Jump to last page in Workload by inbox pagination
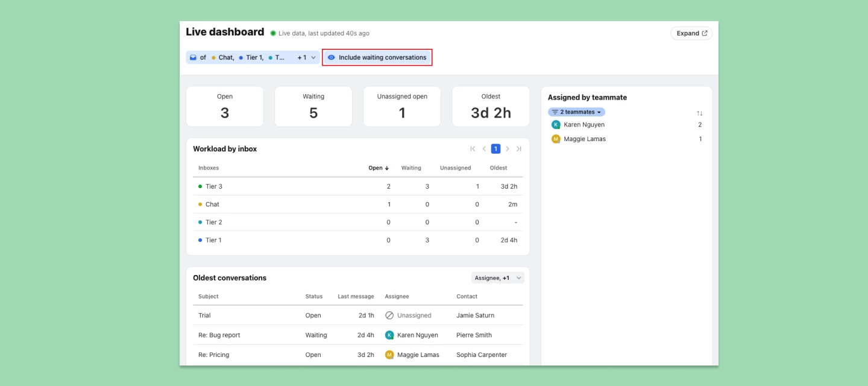Viewport: 868px width, 386px height. click(519, 148)
